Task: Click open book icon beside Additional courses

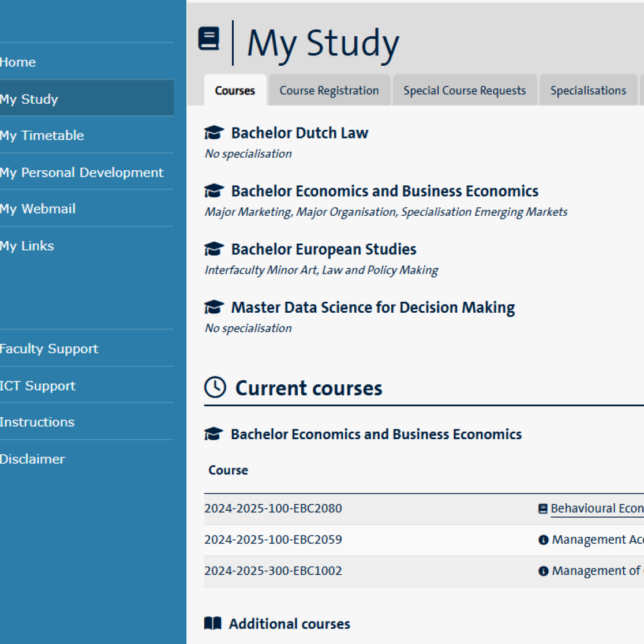Action: pos(213,623)
